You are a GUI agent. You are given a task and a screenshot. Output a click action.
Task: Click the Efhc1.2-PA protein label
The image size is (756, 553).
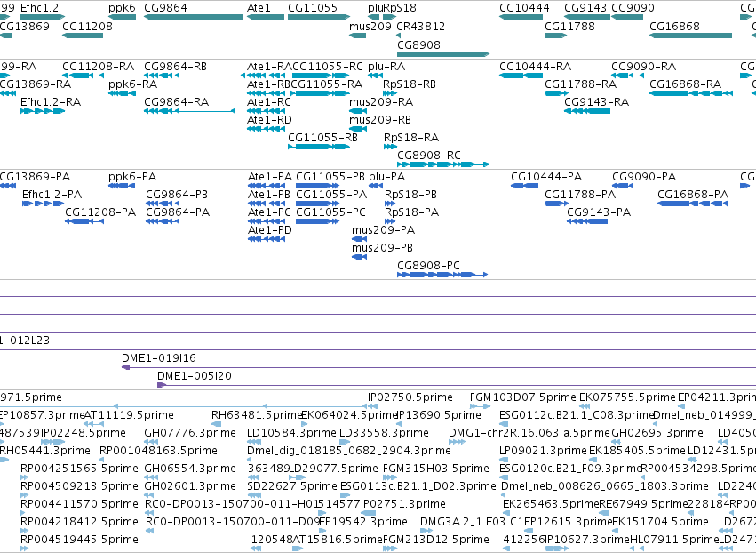tap(52, 195)
